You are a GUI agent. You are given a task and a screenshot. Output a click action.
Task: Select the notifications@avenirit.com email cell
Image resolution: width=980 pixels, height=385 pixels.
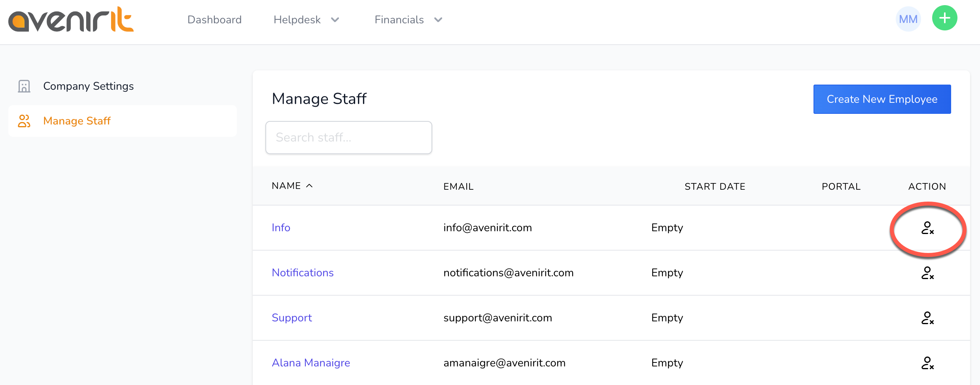(509, 273)
